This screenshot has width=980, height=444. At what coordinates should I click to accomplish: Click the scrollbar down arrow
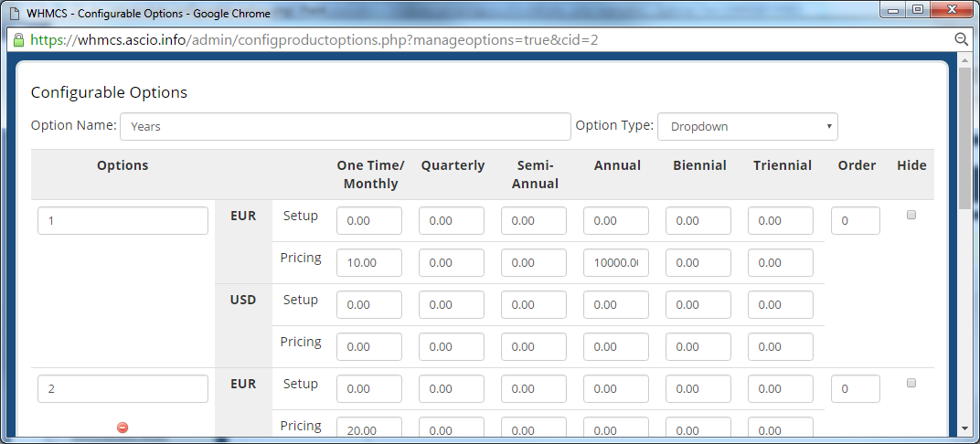coord(964,428)
